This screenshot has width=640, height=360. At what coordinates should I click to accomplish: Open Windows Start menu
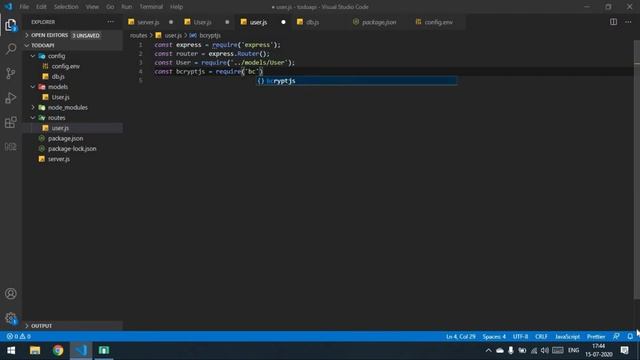click(x=11, y=351)
